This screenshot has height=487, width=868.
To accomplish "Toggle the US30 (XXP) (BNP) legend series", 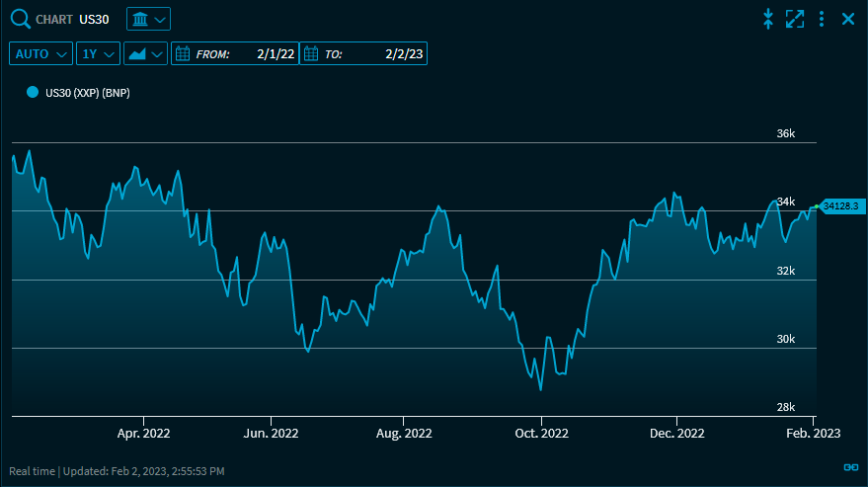I will click(88, 93).
